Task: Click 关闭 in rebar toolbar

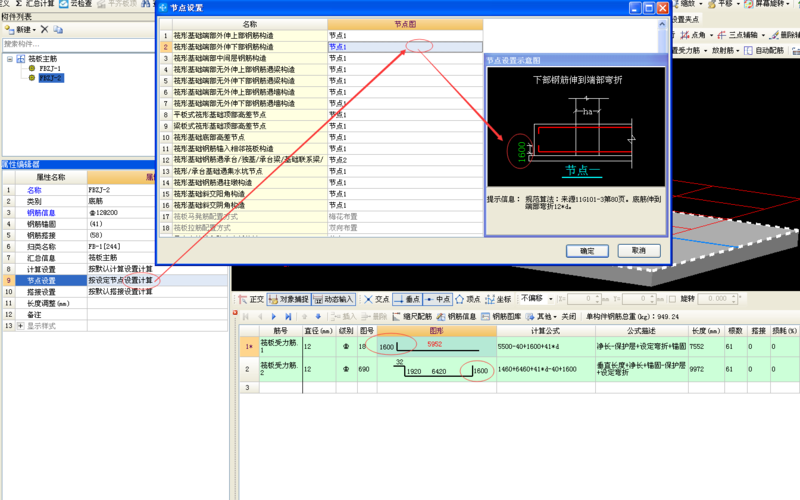Action: coord(569,317)
